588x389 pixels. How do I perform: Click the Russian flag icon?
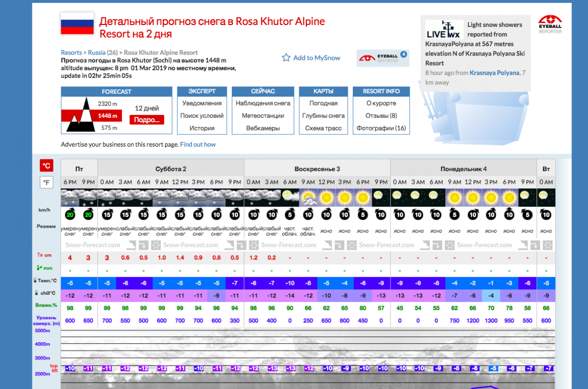click(77, 23)
